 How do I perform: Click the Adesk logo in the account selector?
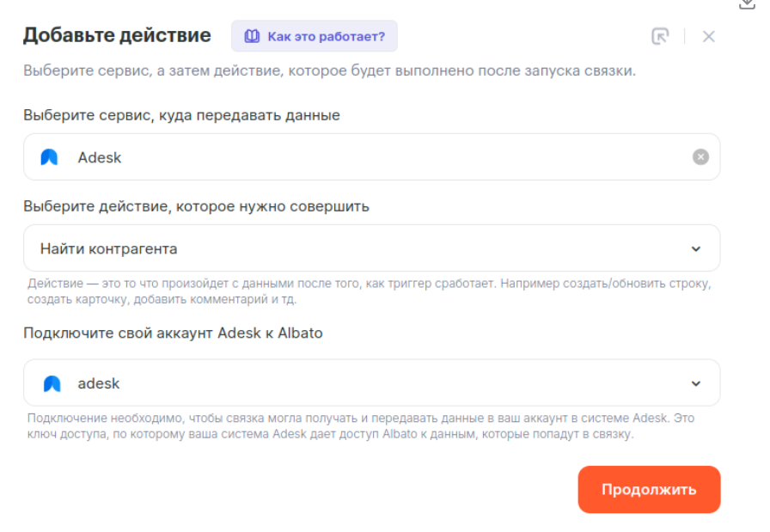[52, 383]
